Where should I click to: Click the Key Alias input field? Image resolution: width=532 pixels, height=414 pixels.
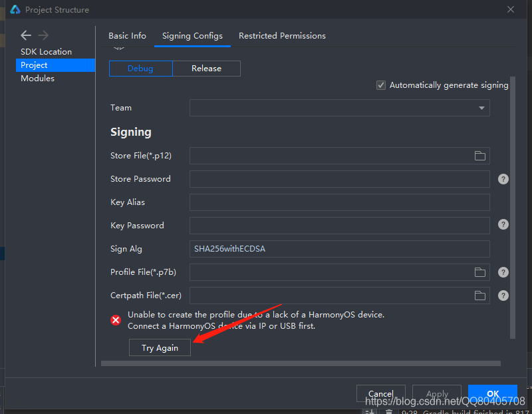click(x=339, y=202)
